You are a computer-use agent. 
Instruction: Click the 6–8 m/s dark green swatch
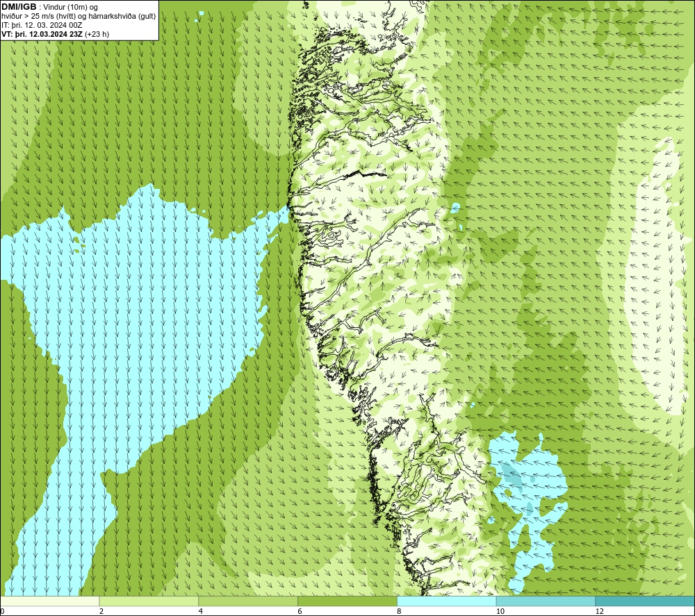tap(347, 601)
